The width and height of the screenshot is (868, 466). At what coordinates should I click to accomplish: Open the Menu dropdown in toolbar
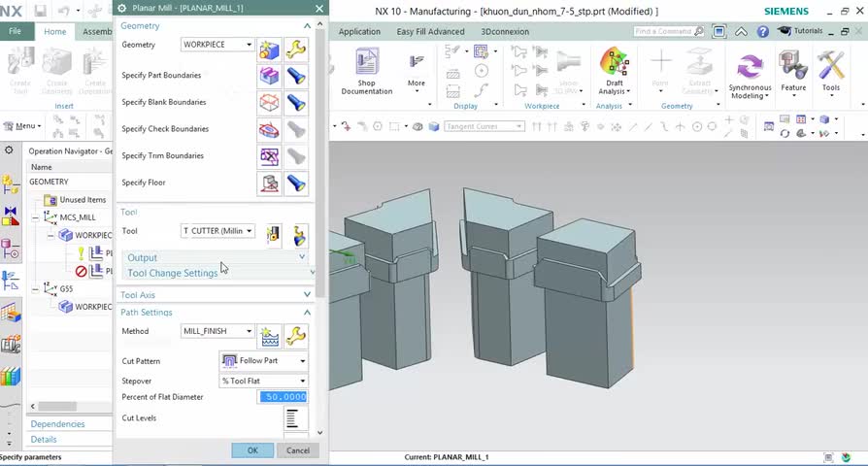pyautogui.click(x=22, y=126)
